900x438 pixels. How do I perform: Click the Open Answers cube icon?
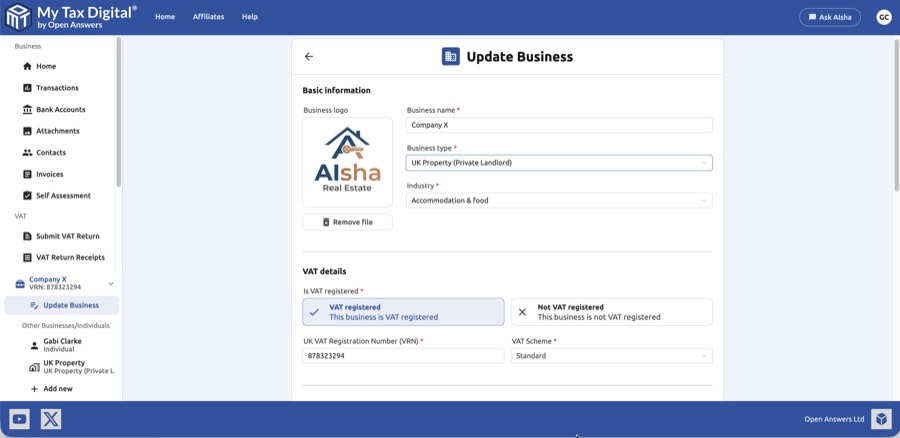coord(880,419)
